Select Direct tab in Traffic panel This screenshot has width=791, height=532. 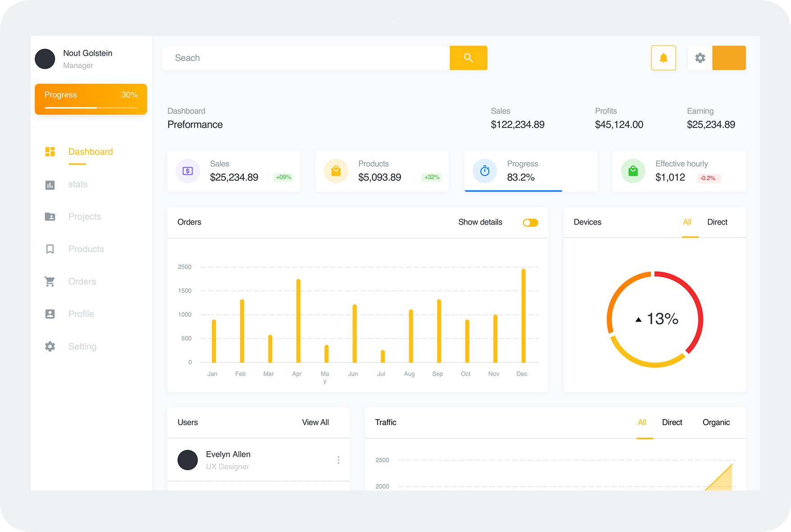(x=672, y=423)
